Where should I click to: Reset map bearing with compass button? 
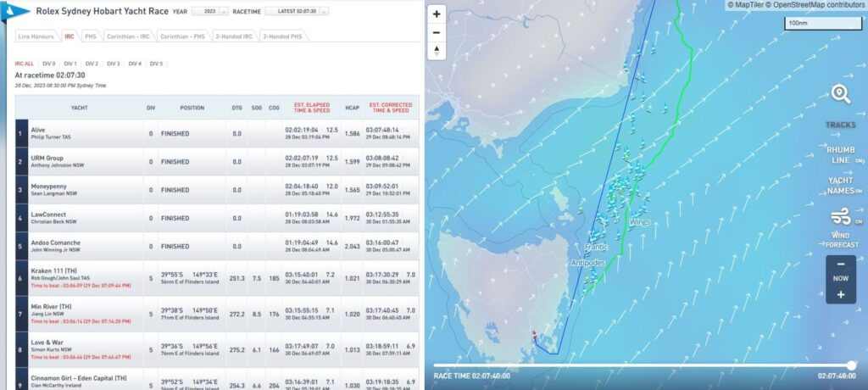click(x=437, y=51)
